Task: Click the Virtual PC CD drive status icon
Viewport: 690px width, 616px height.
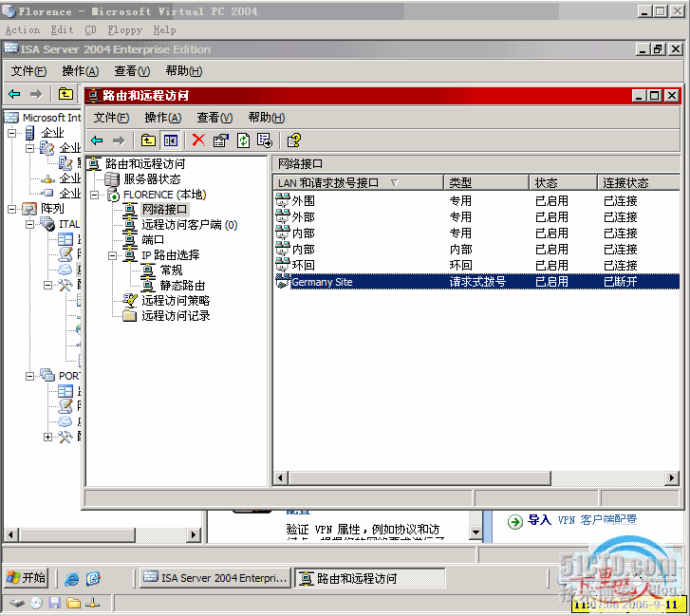Action: click(x=36, y=603)
